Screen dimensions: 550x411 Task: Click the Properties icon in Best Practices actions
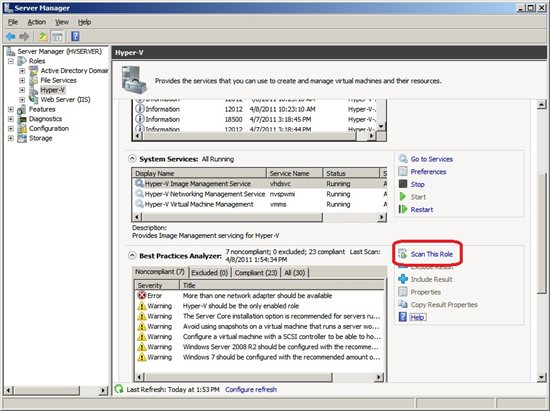coord(403,292)
